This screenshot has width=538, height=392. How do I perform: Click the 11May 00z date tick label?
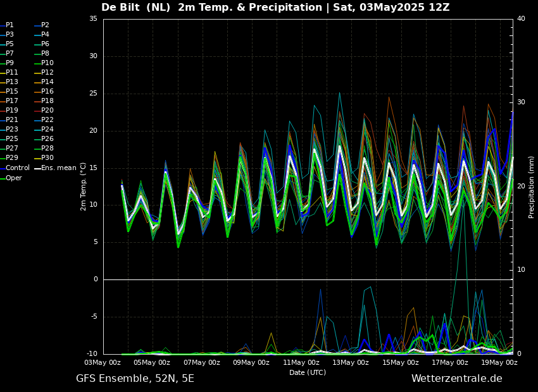point(301,363)
